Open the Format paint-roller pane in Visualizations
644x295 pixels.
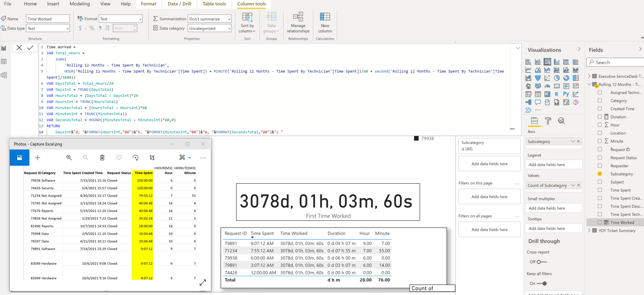[548, 121]
